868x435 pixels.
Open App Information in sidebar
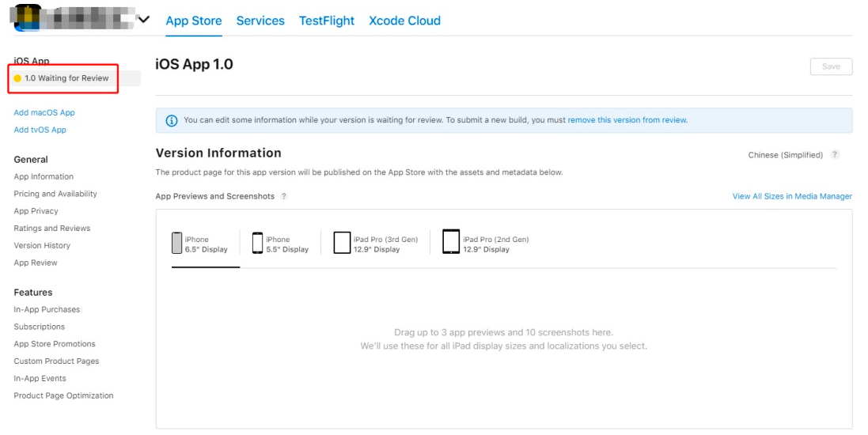[x=44, y=176]
